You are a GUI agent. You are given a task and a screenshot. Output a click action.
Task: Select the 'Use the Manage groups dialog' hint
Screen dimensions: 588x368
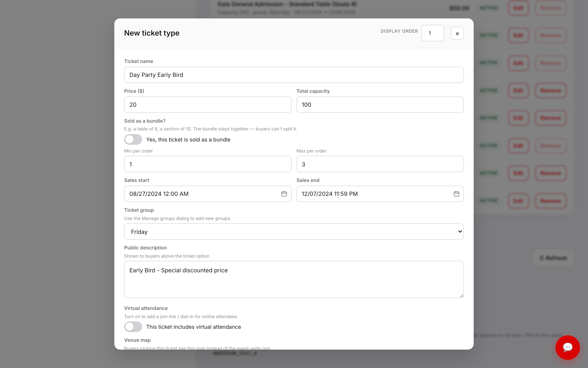(177, 218)
